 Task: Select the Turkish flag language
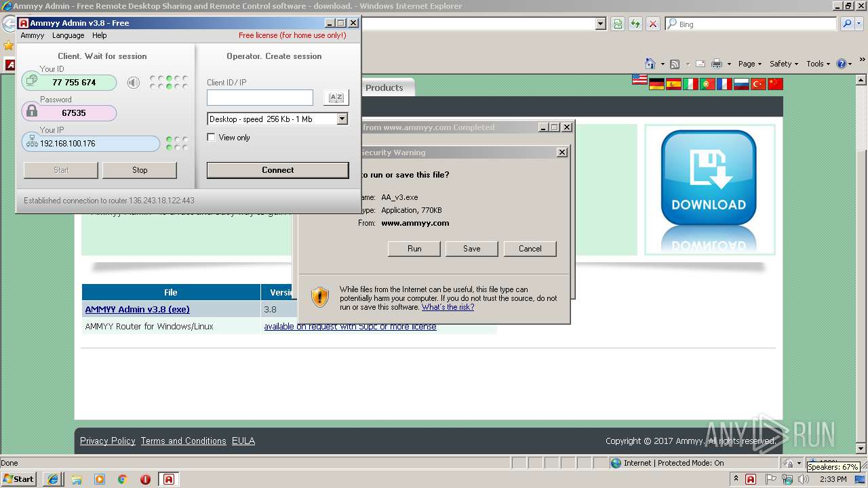758,84
